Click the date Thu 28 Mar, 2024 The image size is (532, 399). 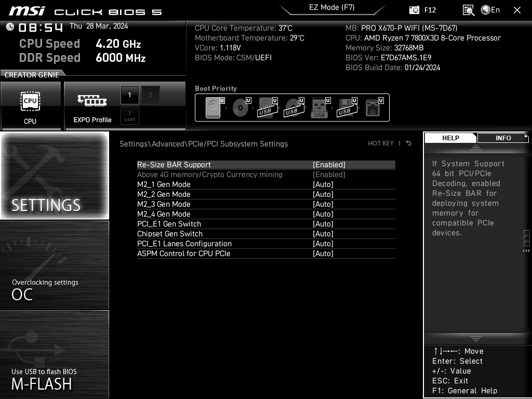tap(99, 26)
